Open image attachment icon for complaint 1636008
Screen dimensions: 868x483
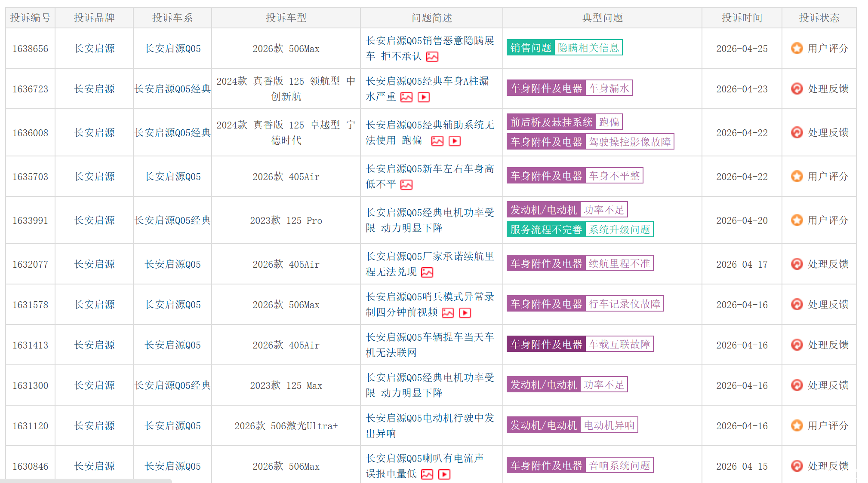tap(437, 141)
